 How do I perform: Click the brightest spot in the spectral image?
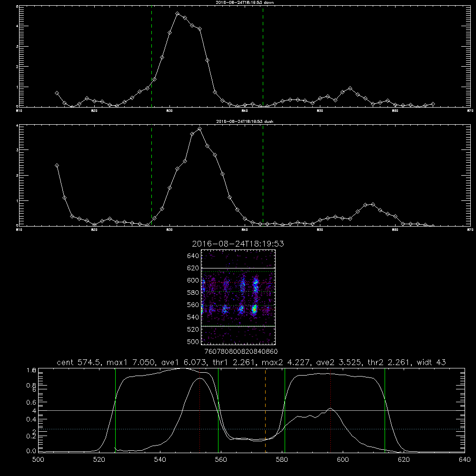click(x=254, y=309)
